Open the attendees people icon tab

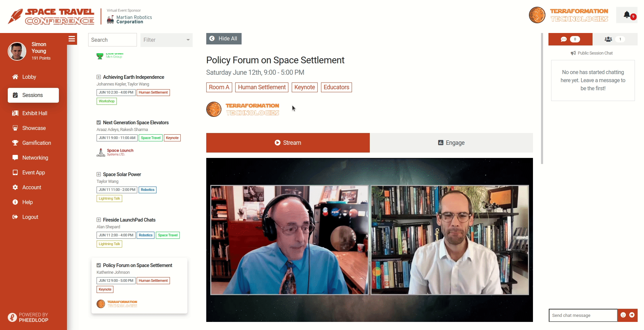click(615, 39)
